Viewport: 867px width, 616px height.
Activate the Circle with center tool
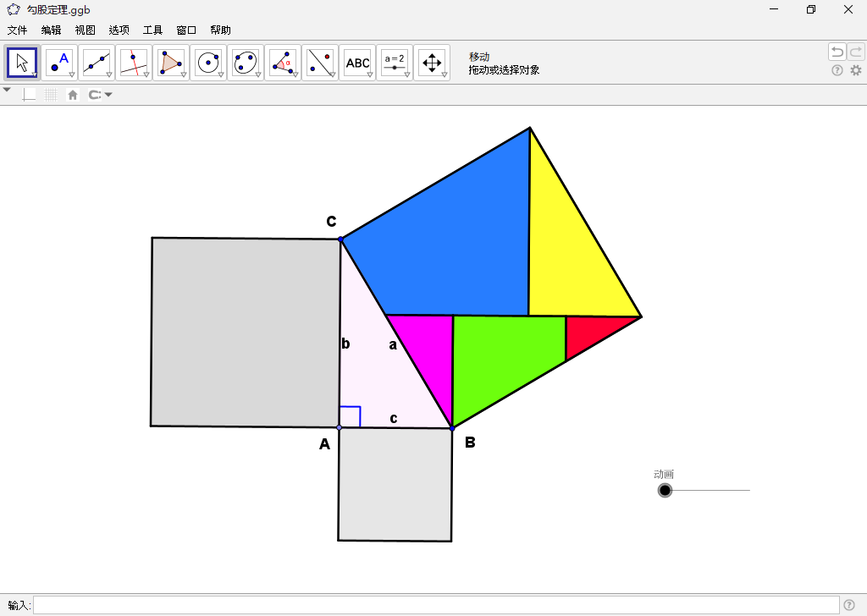(x=208, y=63)
